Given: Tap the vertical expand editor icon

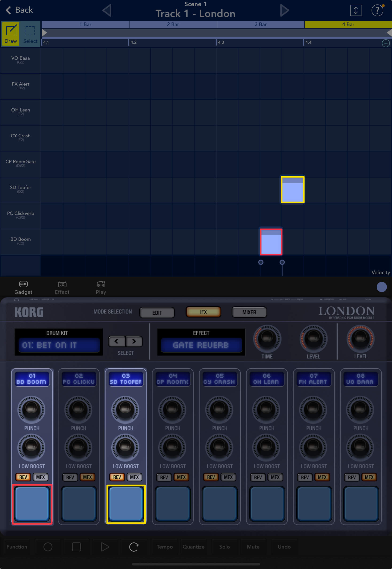Looking at the screenshot, I should [x=355, y=10].
